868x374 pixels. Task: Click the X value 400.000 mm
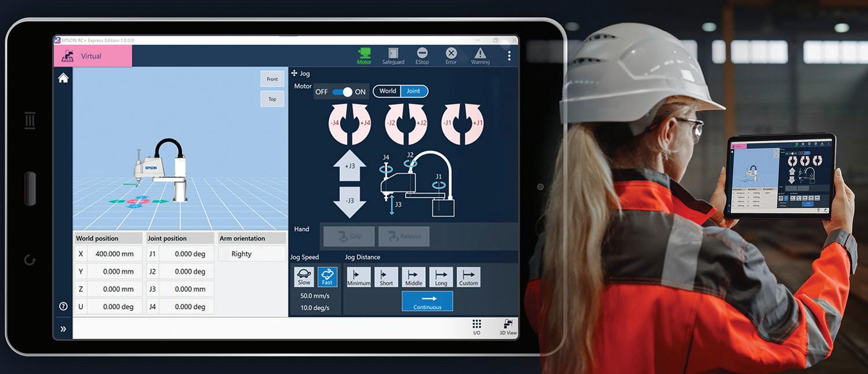[115, 254]
